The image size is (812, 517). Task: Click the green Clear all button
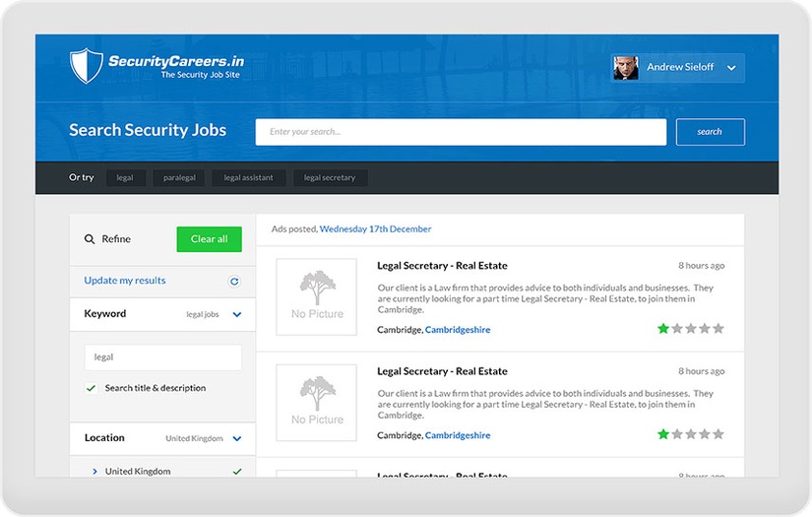pos(209,239)
